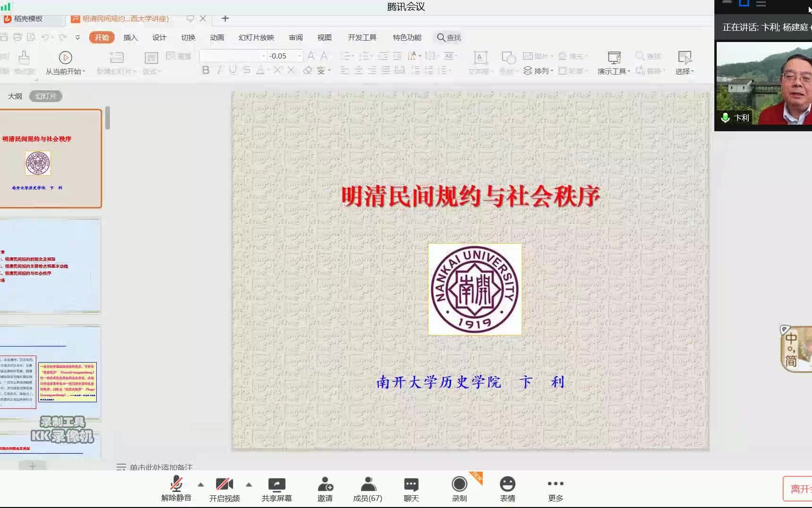Open the 形状 shapes gallery
The image size is (812, 508).
[x=508, y=62]
